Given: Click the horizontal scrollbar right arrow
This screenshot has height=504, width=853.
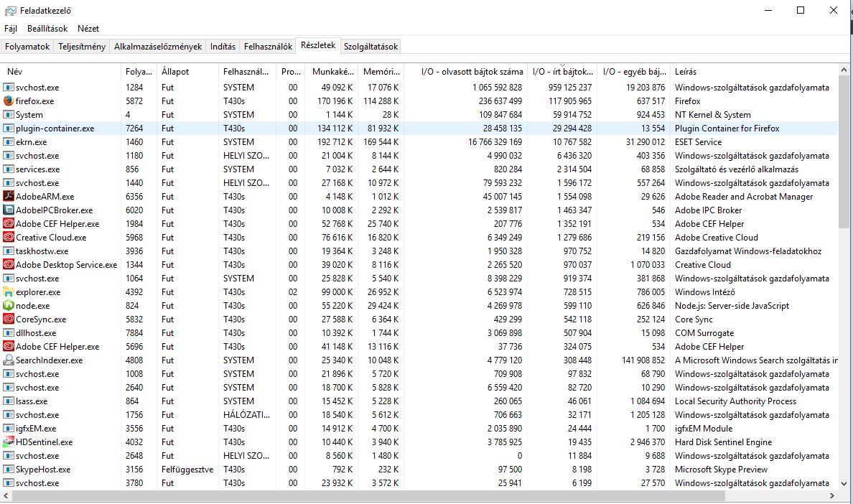Looking at the screenshot, I should [x=831, y=495].
